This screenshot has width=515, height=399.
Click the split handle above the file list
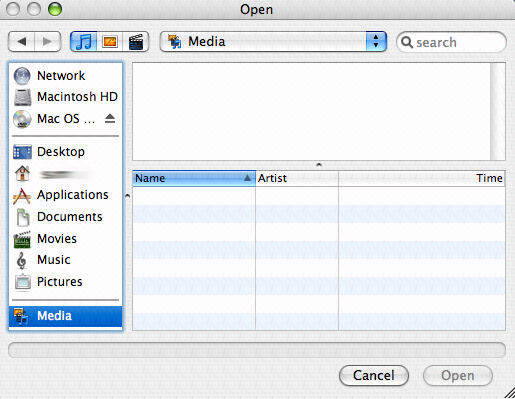coord(319,165)
